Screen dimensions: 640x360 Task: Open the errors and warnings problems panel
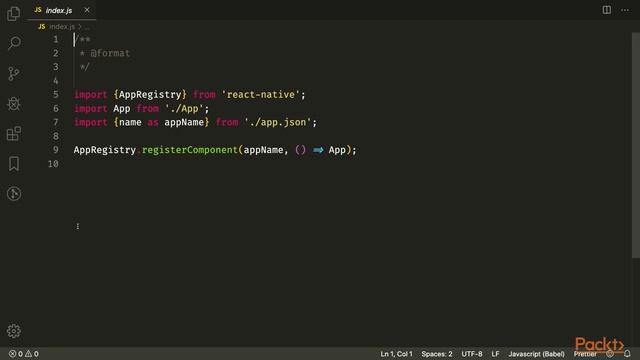(x=24, y=354)
